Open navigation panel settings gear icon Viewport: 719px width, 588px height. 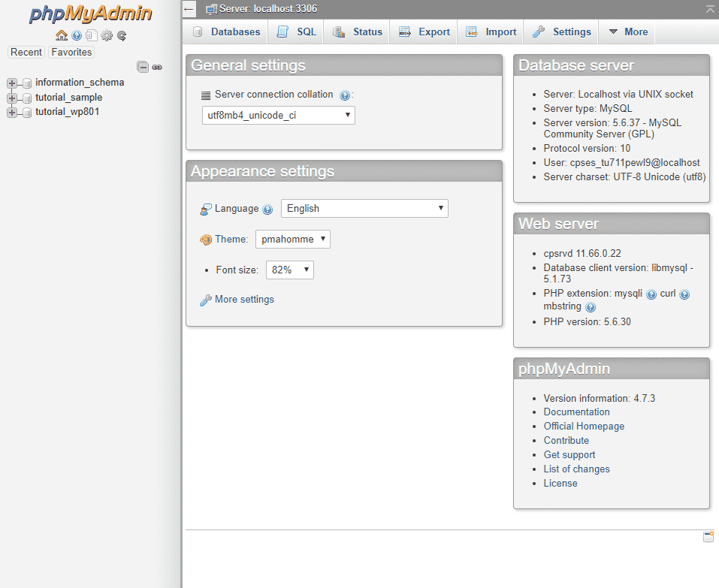pos(107,35)
